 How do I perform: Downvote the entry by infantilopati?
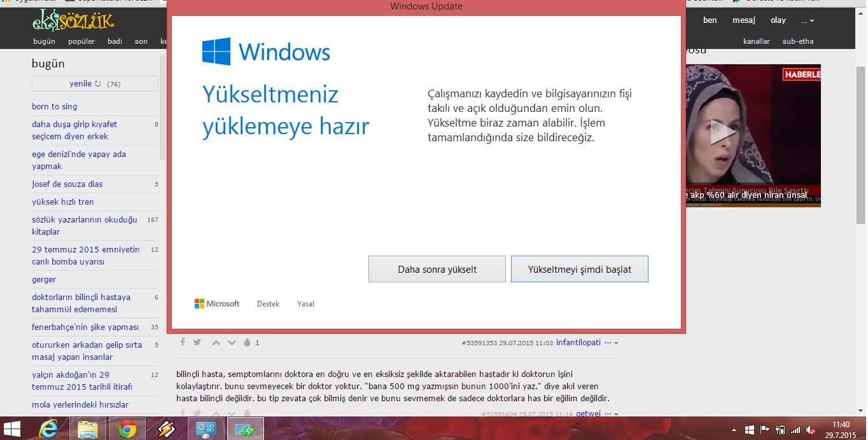[232, 343]
